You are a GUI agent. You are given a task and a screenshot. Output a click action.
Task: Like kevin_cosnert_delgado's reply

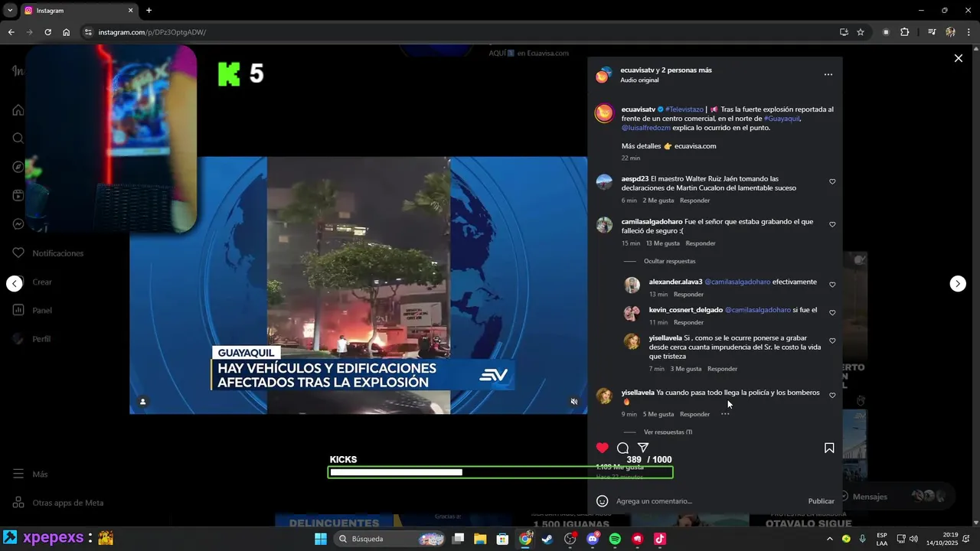pos(832,313)
